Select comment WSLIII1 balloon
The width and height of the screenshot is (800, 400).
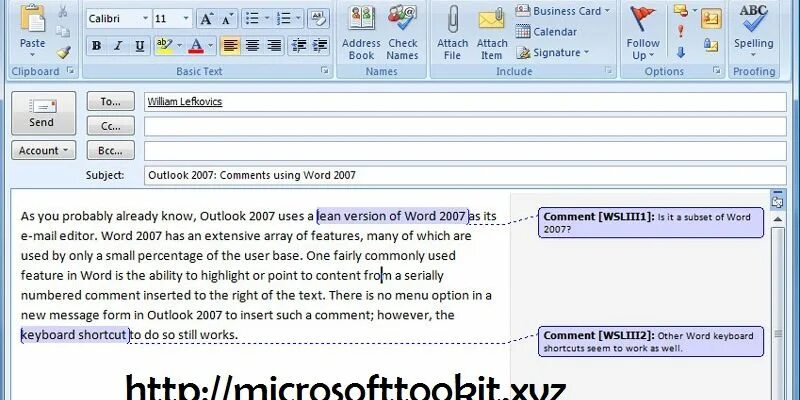tap(651, 222)
